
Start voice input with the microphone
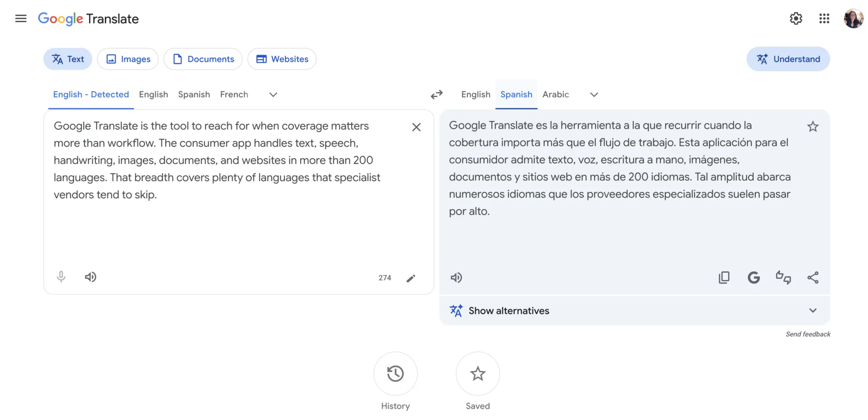coord(61,277)
